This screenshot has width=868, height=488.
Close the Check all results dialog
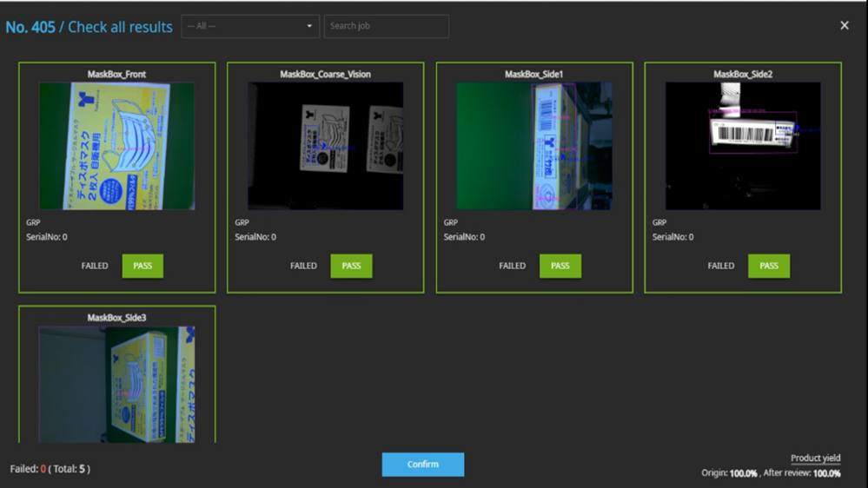844,26
